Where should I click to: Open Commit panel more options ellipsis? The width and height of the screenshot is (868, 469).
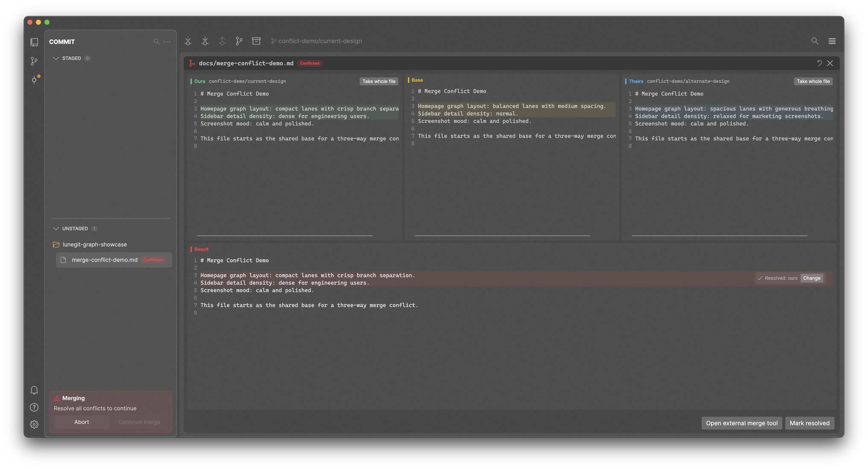tap(167, 42)
